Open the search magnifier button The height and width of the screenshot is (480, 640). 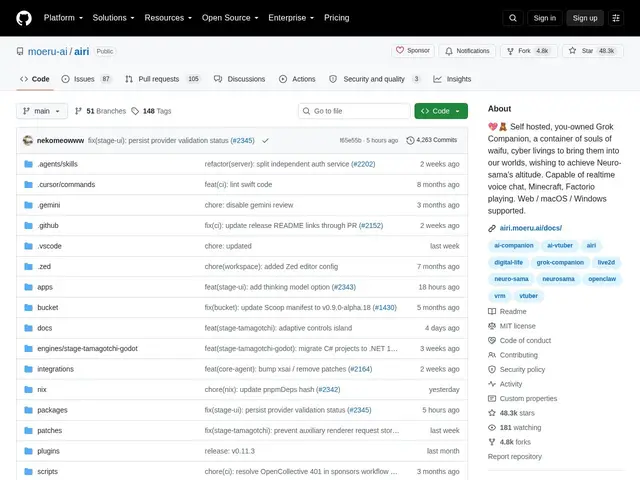tap(513, 18)
